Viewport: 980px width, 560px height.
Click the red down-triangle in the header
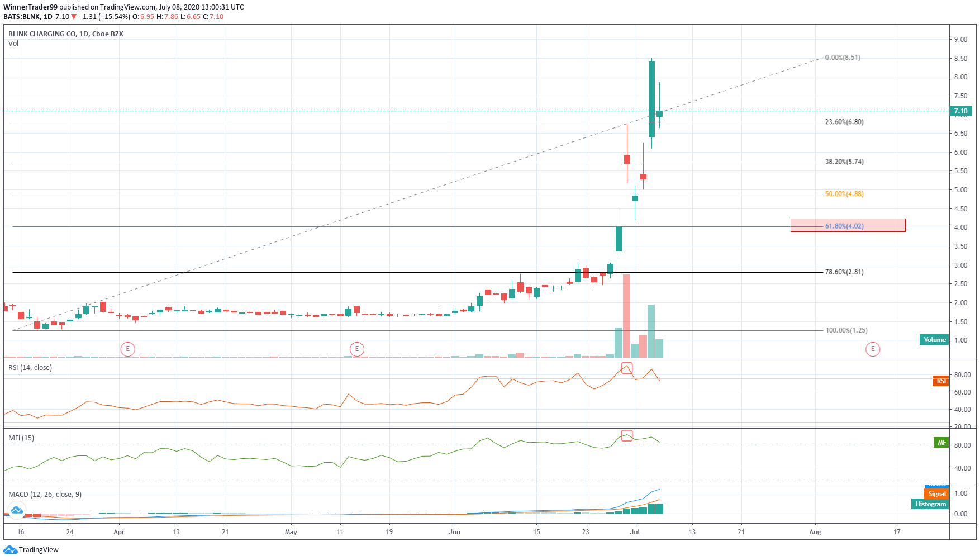tap(73, 17)
